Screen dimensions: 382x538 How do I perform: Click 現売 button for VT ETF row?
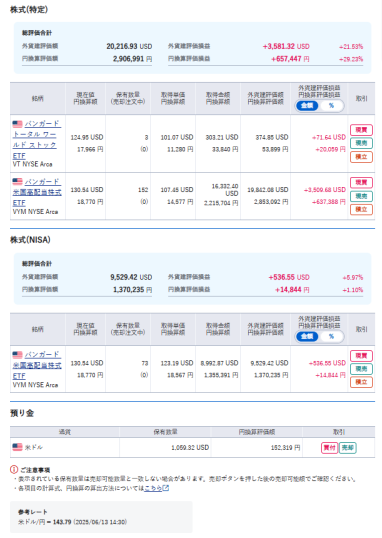click(361, 143)
